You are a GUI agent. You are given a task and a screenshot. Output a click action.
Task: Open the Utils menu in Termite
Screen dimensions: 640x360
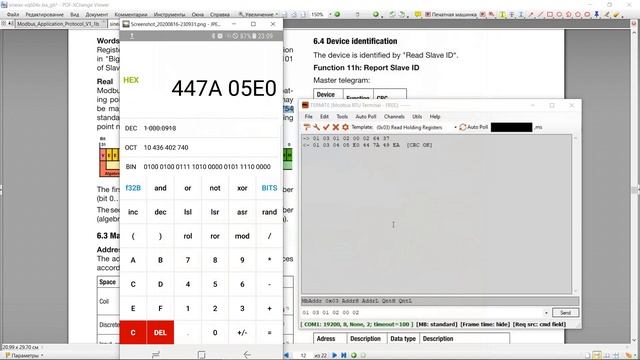click(x=417, y=117)
